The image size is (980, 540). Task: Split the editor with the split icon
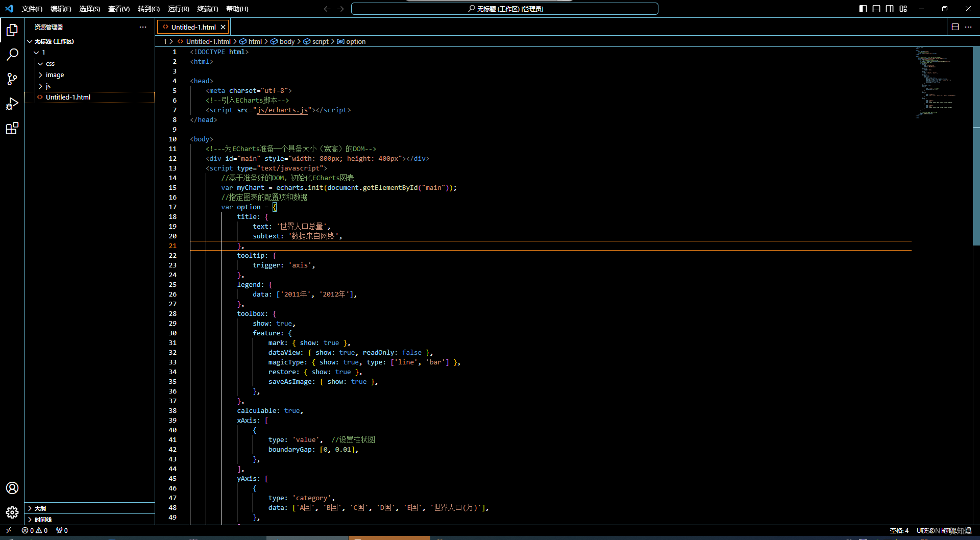click(955, 27)
